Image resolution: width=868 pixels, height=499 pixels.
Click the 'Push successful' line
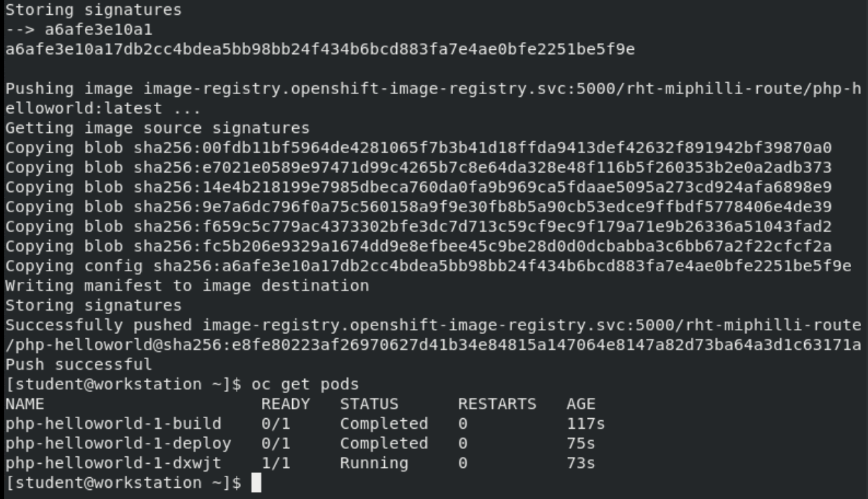[x=78, y=365]
